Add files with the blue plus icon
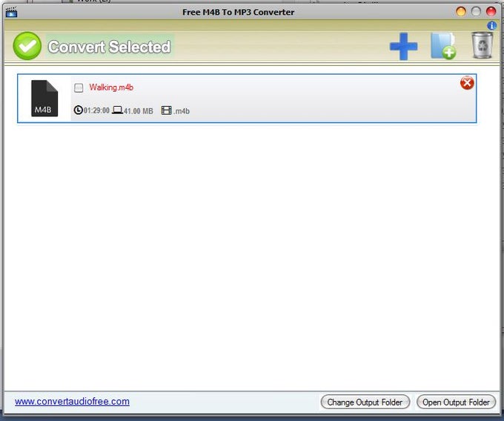Screen dimensions: 504x421 tap(403, 47)
